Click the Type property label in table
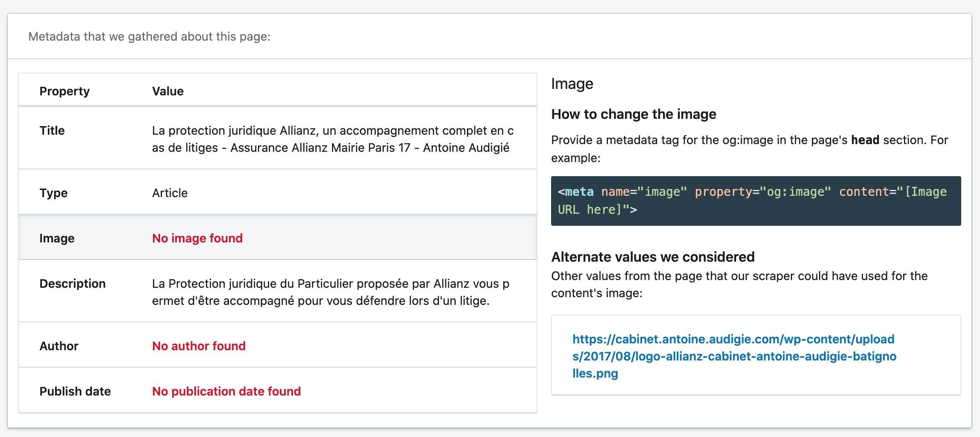Screen dimensions: 980x437 [53, 193]
